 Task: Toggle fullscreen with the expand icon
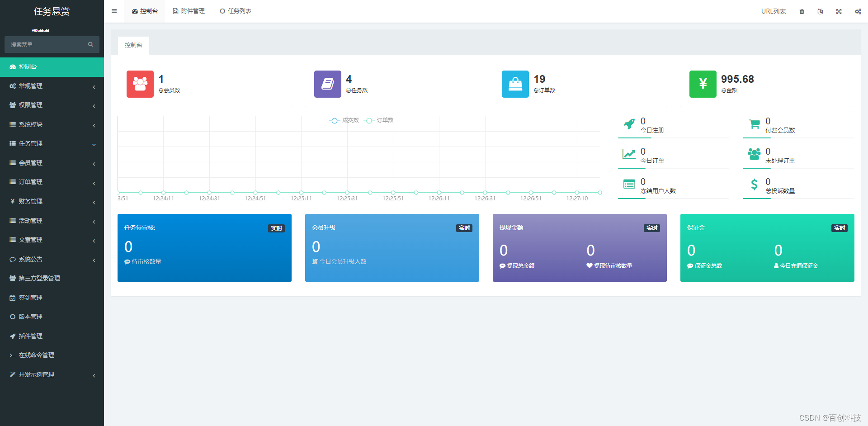(x=839, y=11)
